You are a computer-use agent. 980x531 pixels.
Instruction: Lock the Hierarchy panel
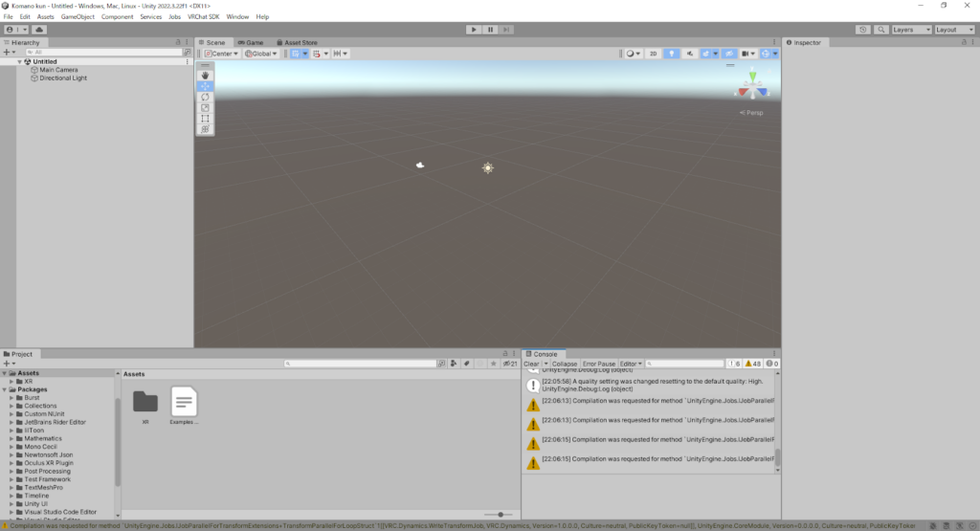[178, 42]
